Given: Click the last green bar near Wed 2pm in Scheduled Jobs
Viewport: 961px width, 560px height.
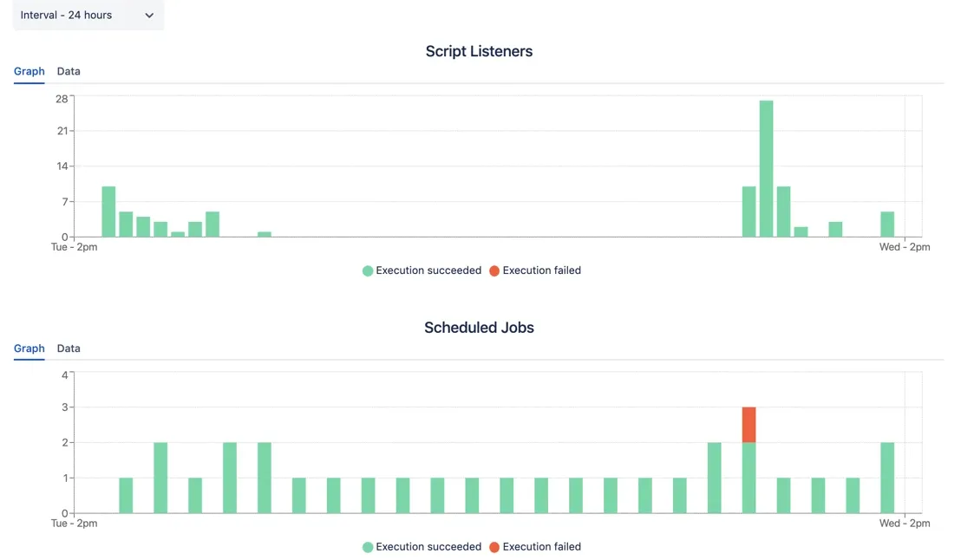Looking at the screenshot, I should pos(886,477).
